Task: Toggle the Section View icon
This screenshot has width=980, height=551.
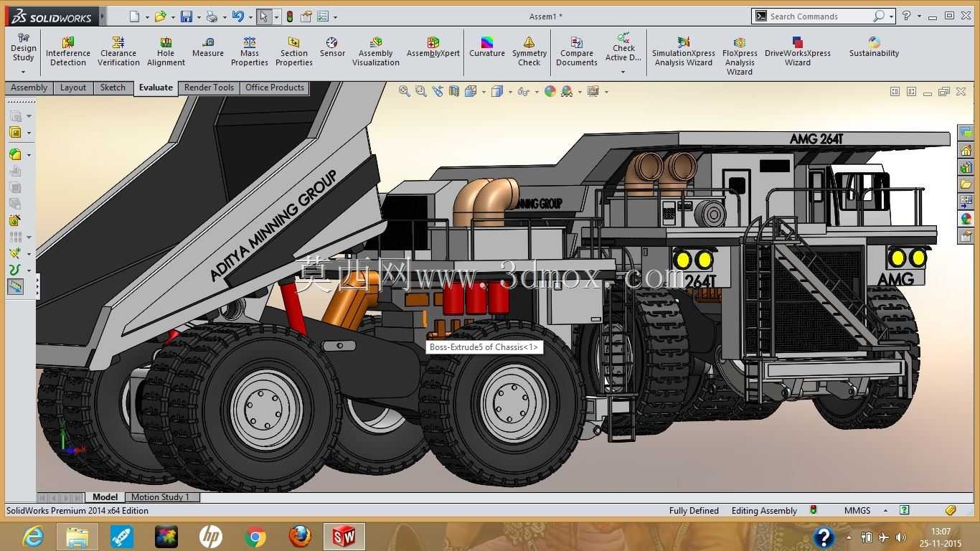Action: click(454, 91)
